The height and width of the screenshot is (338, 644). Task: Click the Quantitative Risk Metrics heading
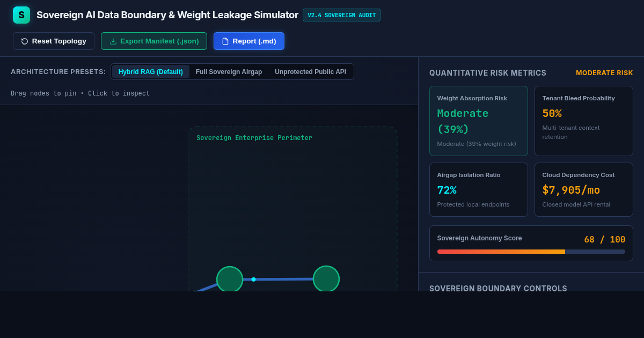point(488,73)
